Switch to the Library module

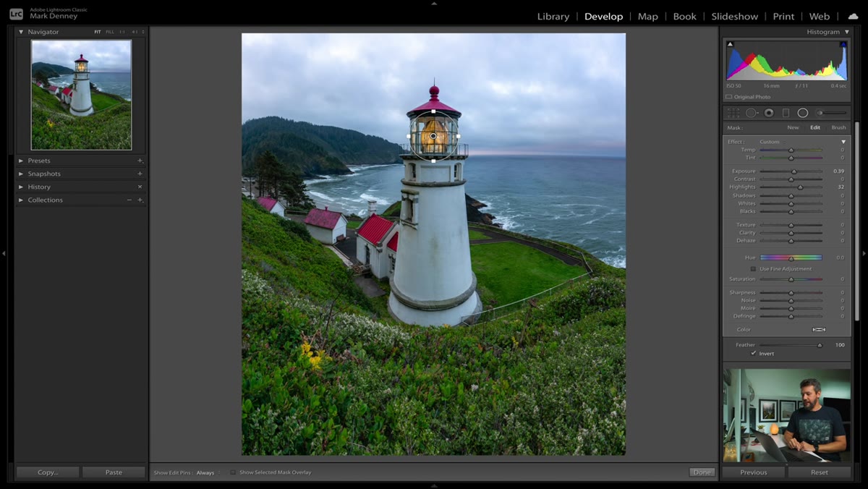(553, 16)
